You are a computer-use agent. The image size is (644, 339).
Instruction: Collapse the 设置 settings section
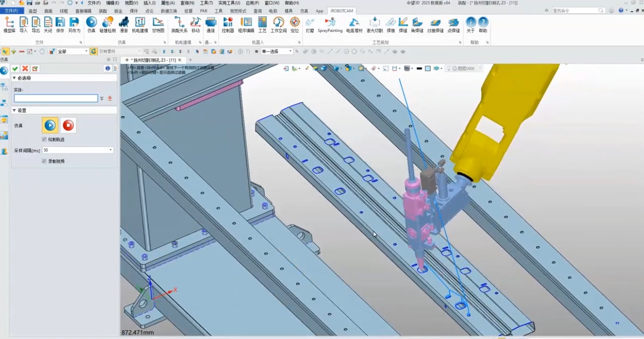click(x=14, y=110)
